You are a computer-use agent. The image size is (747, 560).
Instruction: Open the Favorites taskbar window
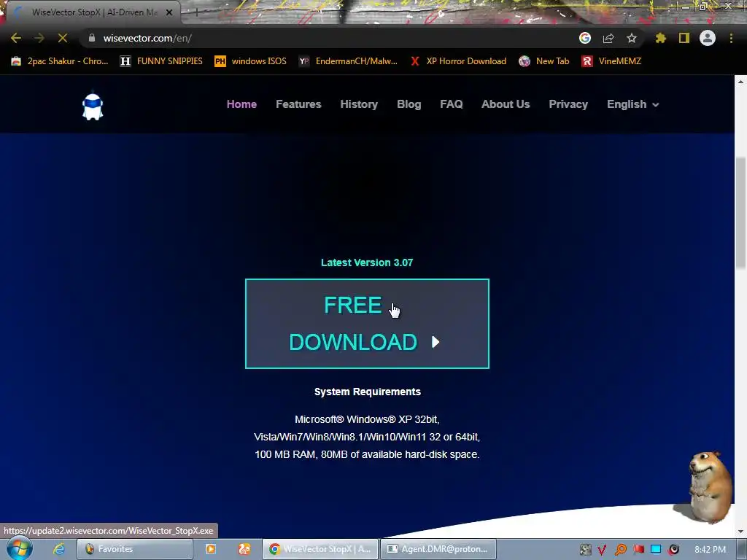coord(135,549)
